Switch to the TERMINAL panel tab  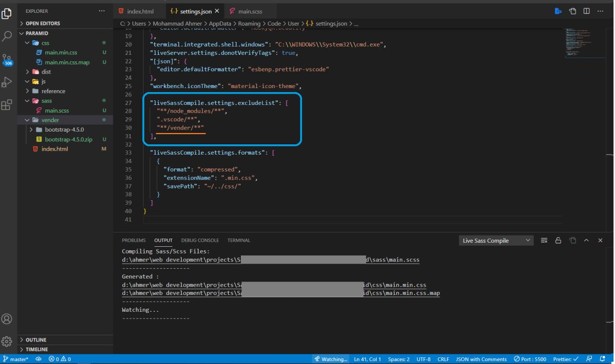[x=239, y=240]
